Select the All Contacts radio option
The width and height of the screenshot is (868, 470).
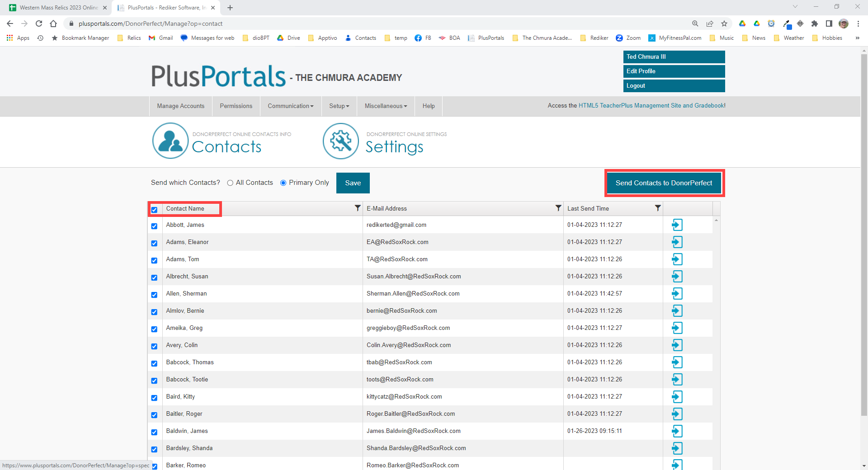[230, 183]
